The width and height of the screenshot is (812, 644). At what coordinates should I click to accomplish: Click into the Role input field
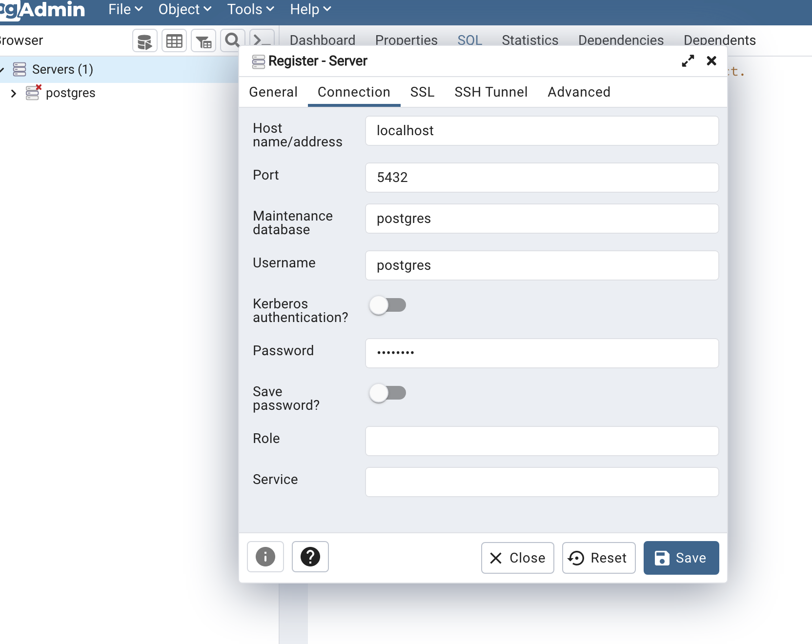542,441
